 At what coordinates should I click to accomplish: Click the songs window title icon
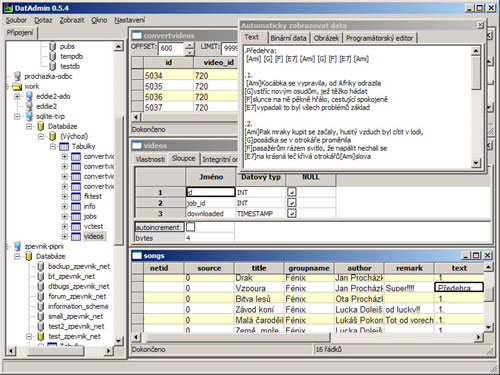point(137,256)
